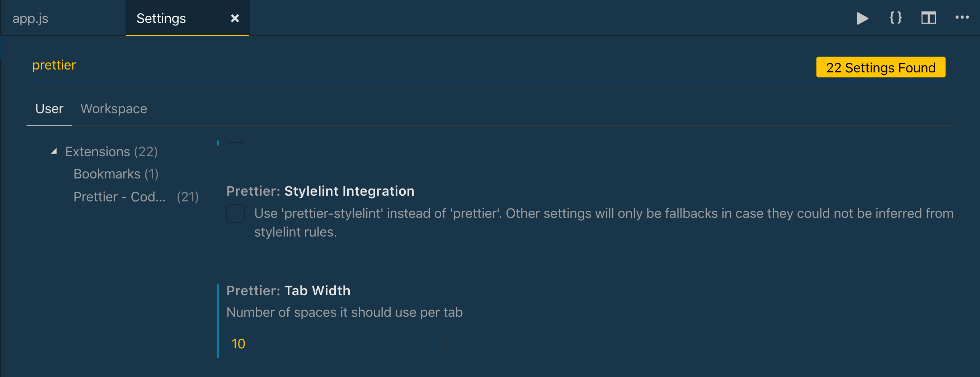Click the Settings editor tab title
The width and height of the screenshot is (980, 377).
click(x=161, y=18)
